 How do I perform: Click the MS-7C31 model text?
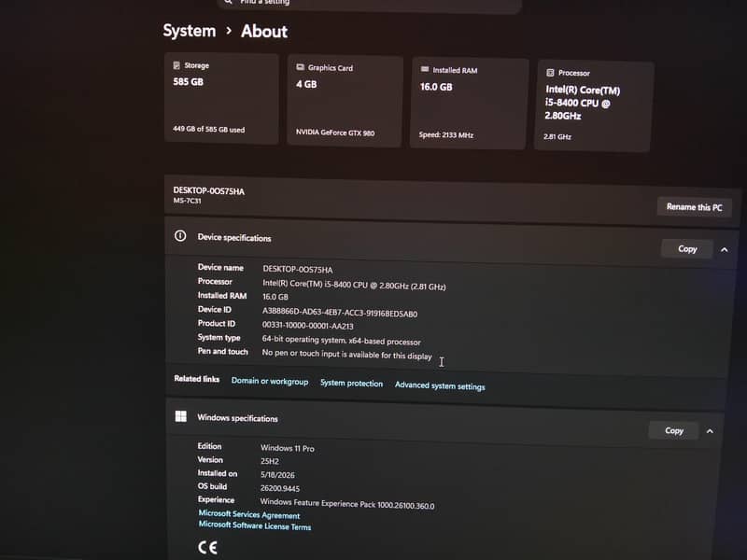188,201
